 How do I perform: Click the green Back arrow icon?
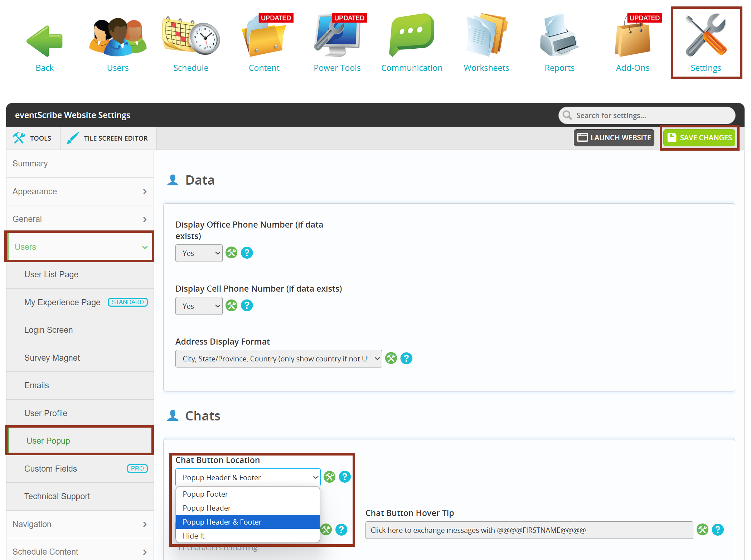44,41
